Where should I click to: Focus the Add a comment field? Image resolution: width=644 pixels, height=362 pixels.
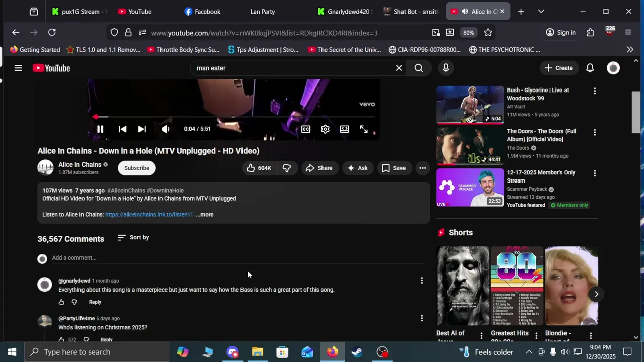(237, 258)
